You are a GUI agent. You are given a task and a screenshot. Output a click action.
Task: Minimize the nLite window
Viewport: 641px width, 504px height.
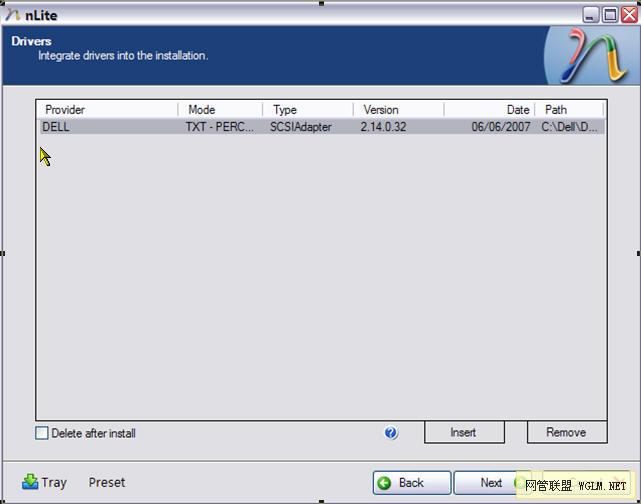[x=590, y=15]
